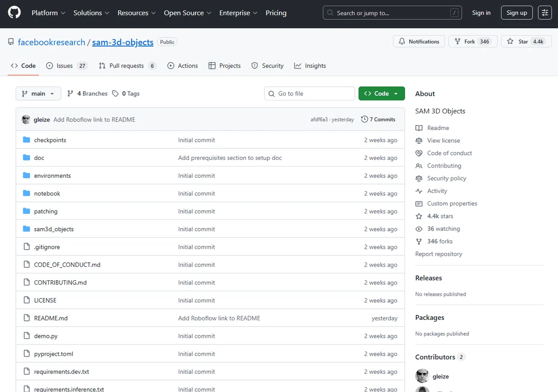Click the Security policy link
Image resolution: width=558 pixels, height=392 pixels.
(x=446, y=178)
